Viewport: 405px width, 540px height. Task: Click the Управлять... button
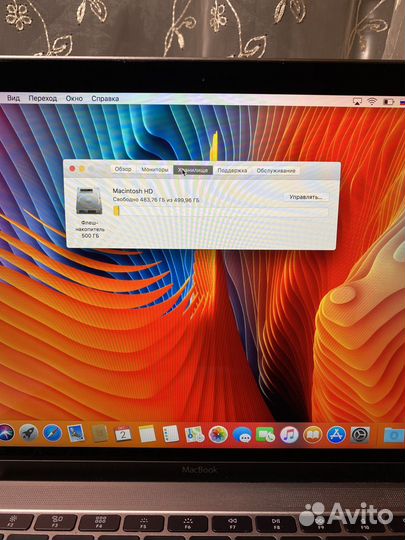tap(306, 197)
